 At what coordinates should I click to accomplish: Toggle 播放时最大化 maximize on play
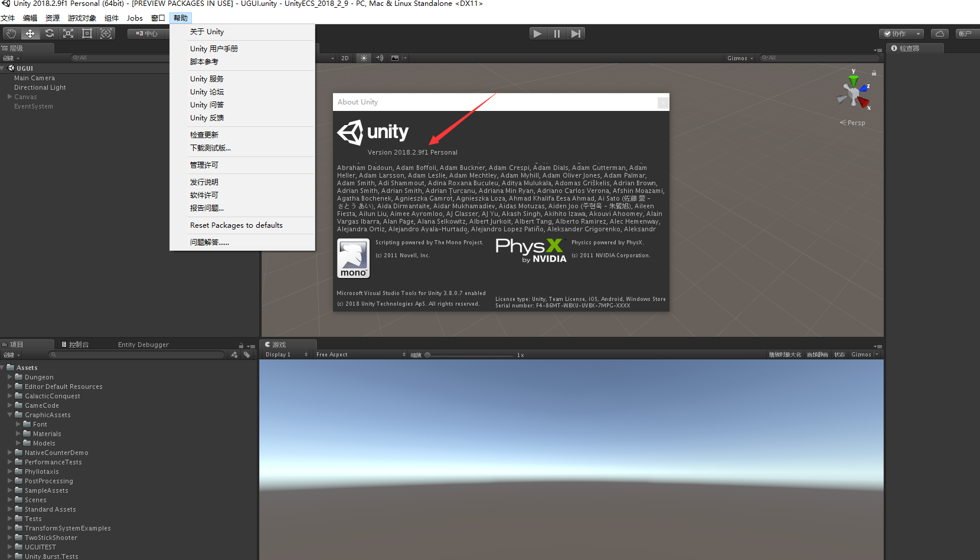pos(785,355)
